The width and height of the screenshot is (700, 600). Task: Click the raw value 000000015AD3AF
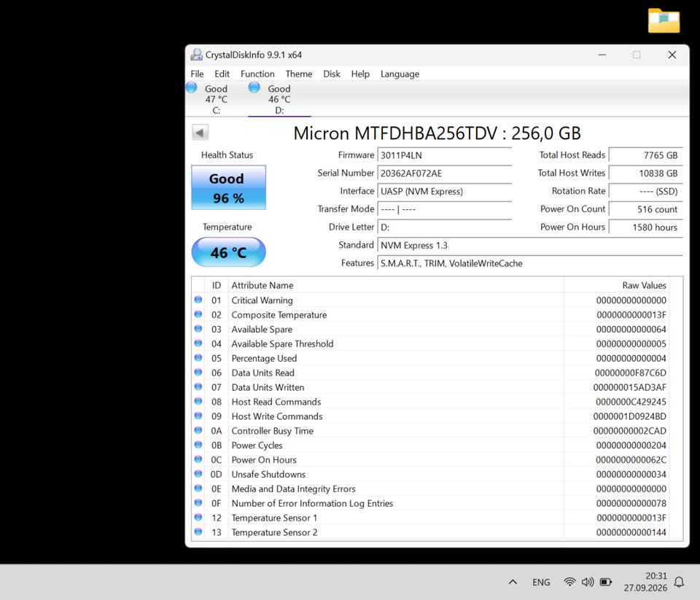click(x=629, y=387)
